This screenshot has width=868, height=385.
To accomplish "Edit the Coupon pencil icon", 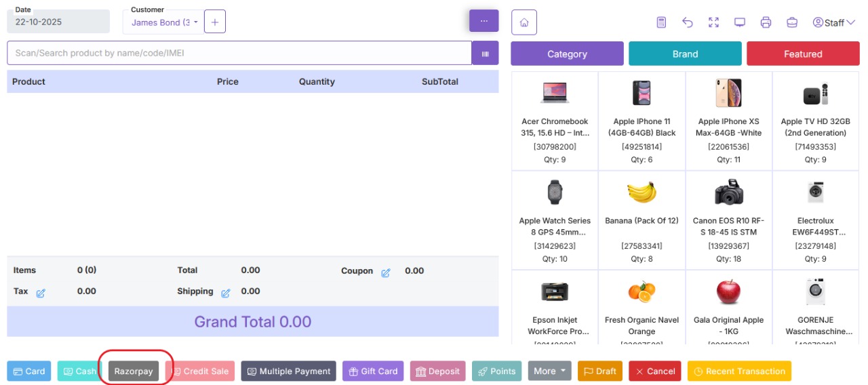I will 386,272.
